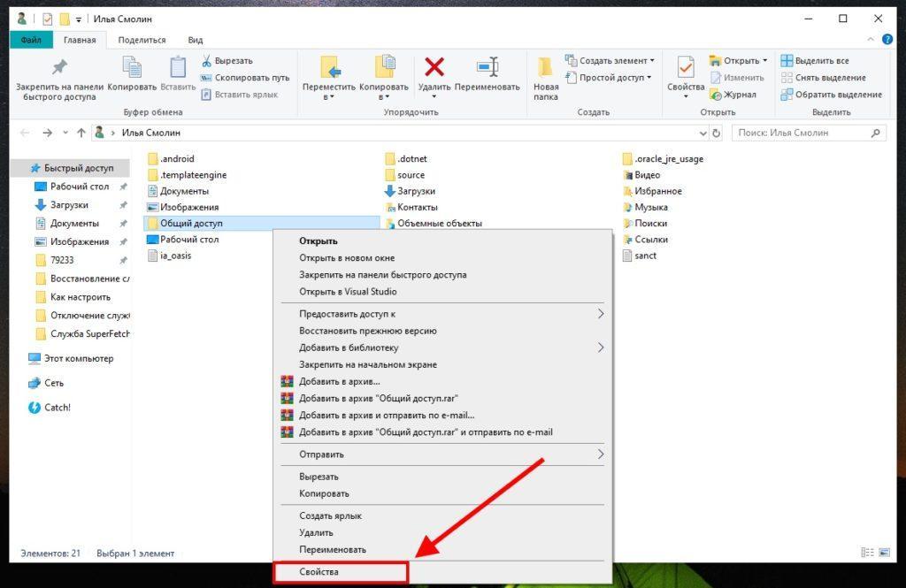Viewport: 906px width, 588px height.
Task: Click Снять выделение in ribbon
Action: point(823,78)
